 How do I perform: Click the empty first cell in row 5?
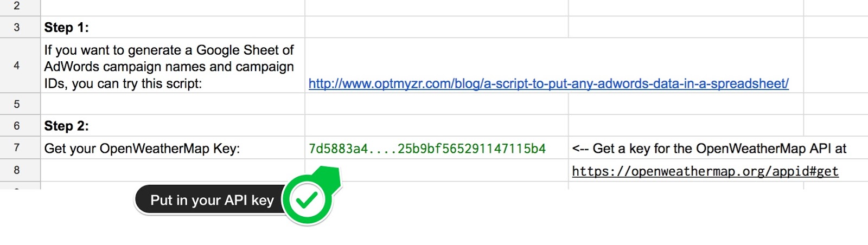pyautogui.click(x=173, y=104)
